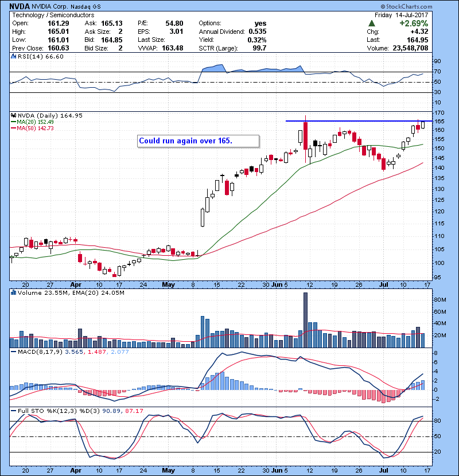Viewport: 459px width, 476px height.
Task: Click the NVDA (Daily) candlestick icon
Action: pos(13,115)
